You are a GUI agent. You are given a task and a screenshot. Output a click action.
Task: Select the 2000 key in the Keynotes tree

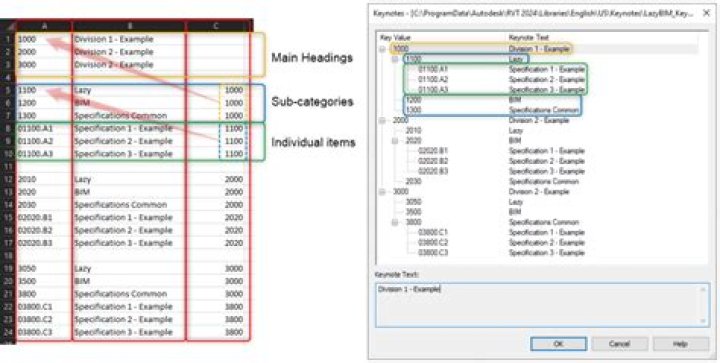[x=401, y=121]
